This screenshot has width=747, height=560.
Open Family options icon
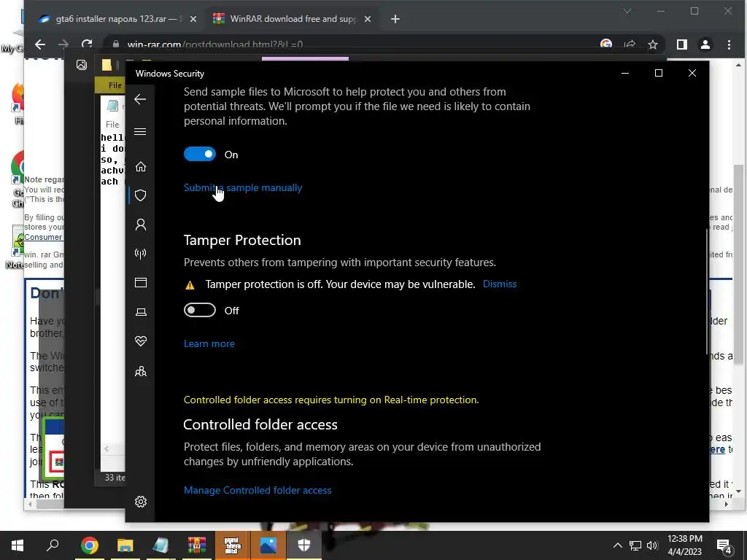[141, 371]
